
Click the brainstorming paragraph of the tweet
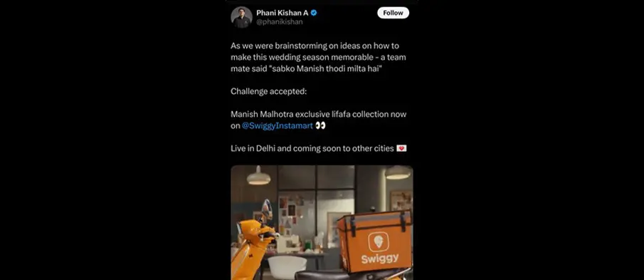318,57
